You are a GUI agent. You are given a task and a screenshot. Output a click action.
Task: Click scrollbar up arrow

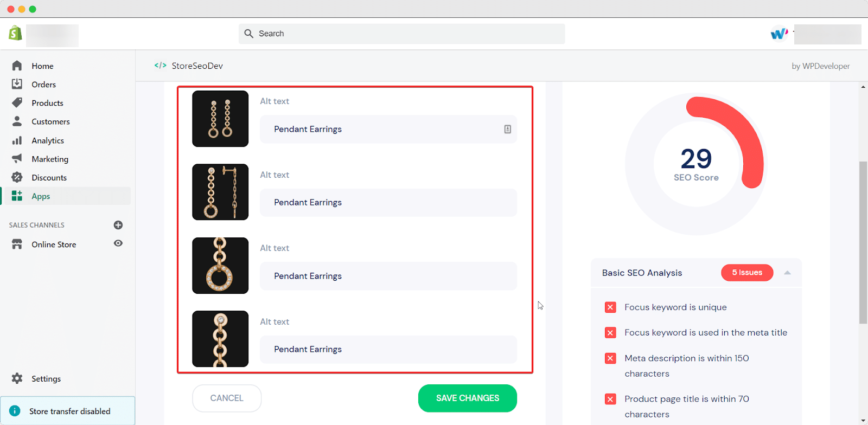[863, 87]
